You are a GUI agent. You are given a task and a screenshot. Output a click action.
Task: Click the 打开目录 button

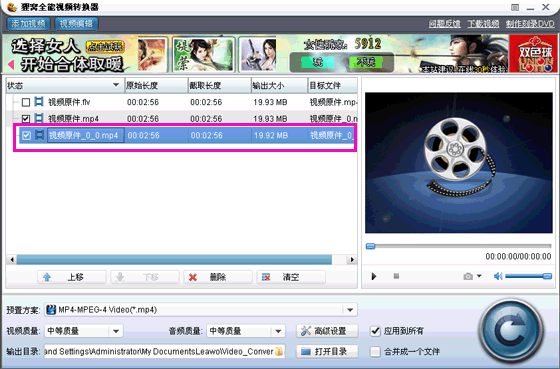point(327,351)
